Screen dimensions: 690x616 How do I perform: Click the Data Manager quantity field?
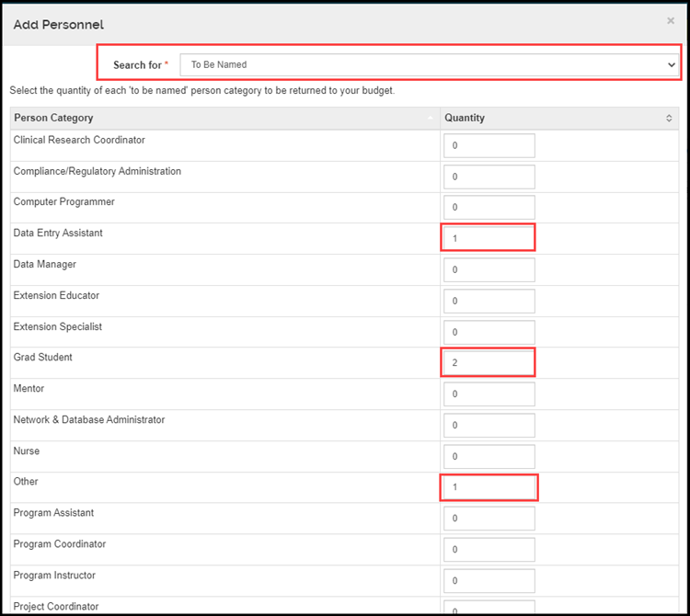(489, 269)
